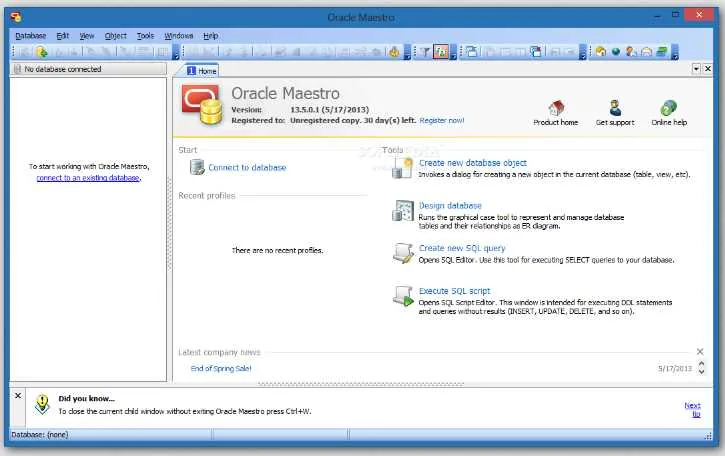
Task: Open Product home icon
Action: pos(556,108)
